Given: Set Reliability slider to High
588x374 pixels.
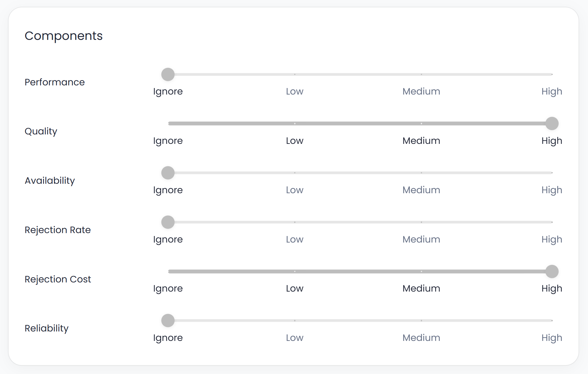Looking at the screenshot, I should [x=551, y=321].
